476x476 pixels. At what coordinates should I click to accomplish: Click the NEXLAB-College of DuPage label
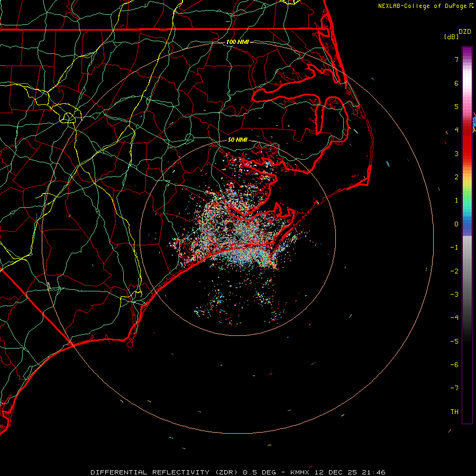pos(423,6)
